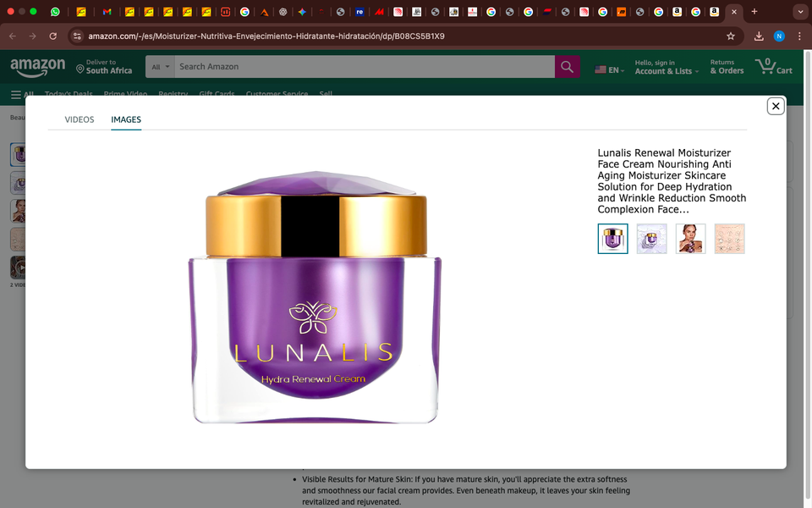The width and height of the screenshot is (812, 508).
Task: Expand the All search category dropdown
Action: tap(160, 67)
